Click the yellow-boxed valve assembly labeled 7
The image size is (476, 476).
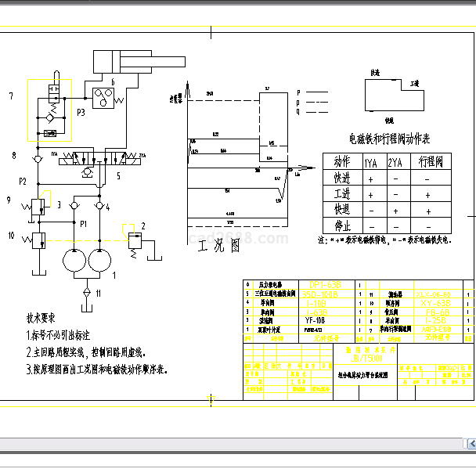pos(49,110)
